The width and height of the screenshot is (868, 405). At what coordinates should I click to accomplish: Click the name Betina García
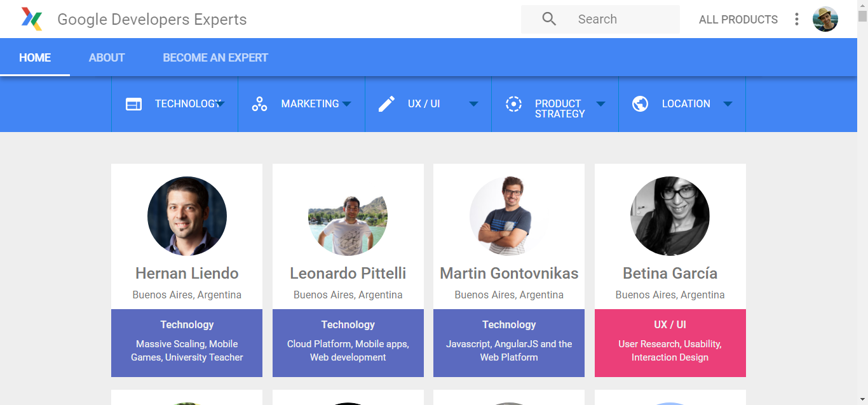click(670, 274)
